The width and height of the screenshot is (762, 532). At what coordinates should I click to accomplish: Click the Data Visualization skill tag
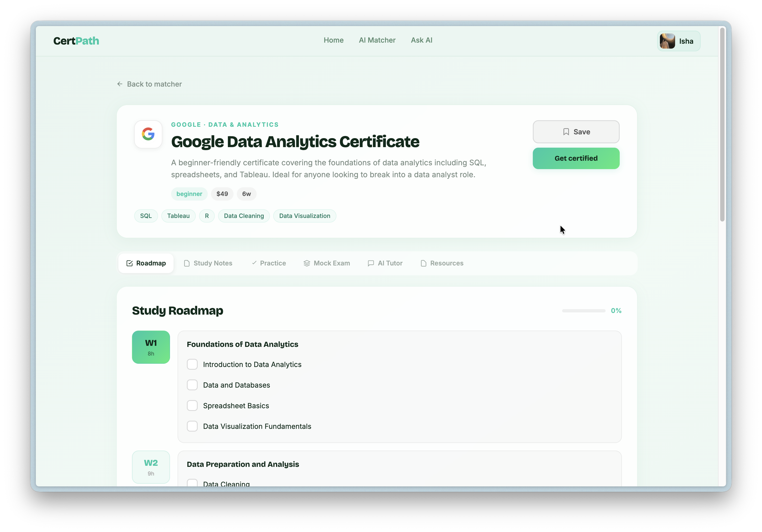pyautogui.click(x=305, y=216)
